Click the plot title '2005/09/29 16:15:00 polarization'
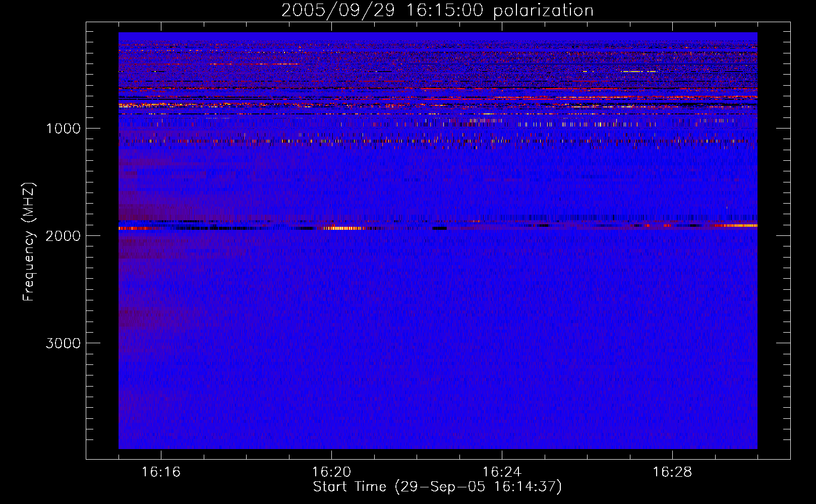This screenshot has width=816, height=504. pos(437,11)
